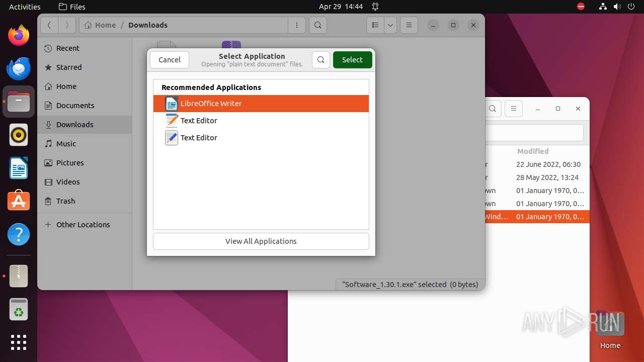
Task: Open Help from the dock
Action: point(19,234)
